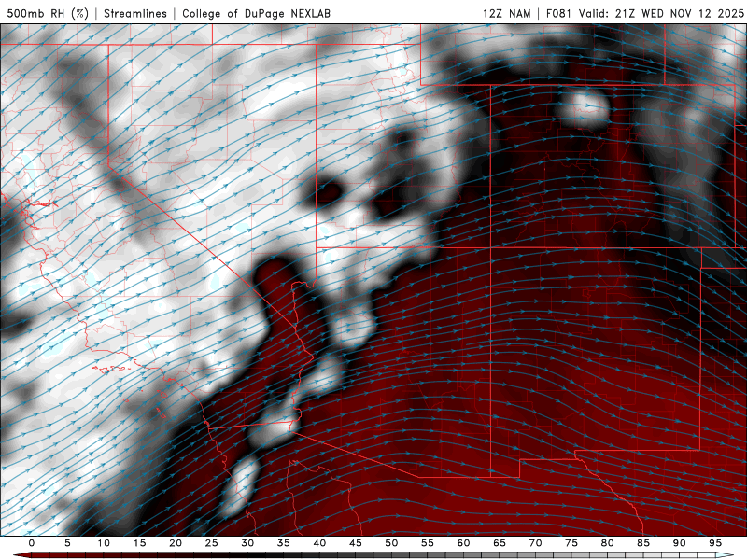The image size is (747, 560).
Task: Click the "95" value on the color scale
Action: pyautogui.click(x=715, y=543)
